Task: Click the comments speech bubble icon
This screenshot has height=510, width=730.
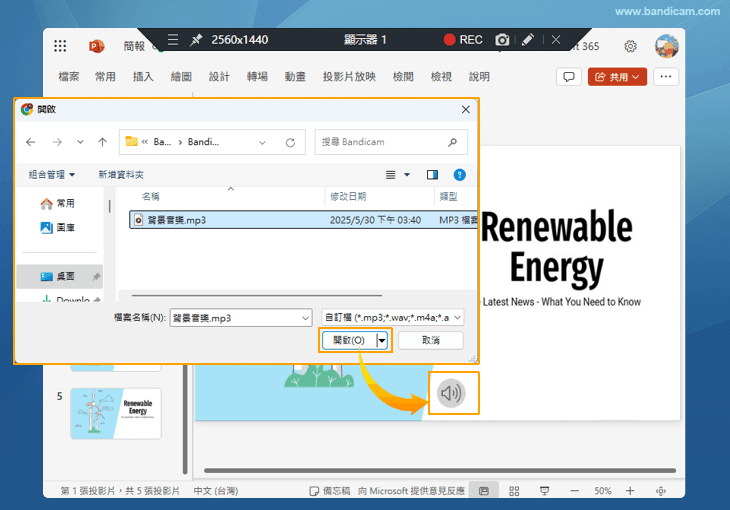Action: tap(568, 77)
